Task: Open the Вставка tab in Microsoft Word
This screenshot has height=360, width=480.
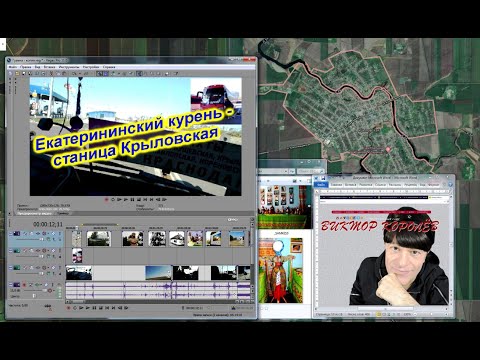Action: pyautogui.click(x=351, y=185)
